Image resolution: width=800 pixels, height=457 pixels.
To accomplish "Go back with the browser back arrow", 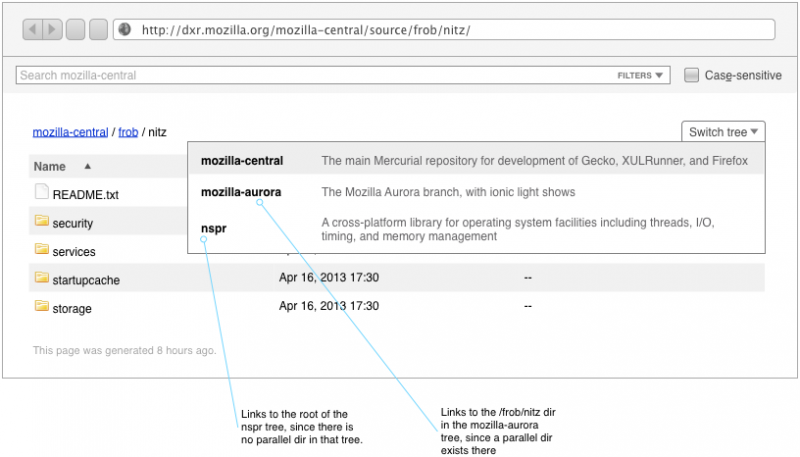I will (x=33, y=30).
